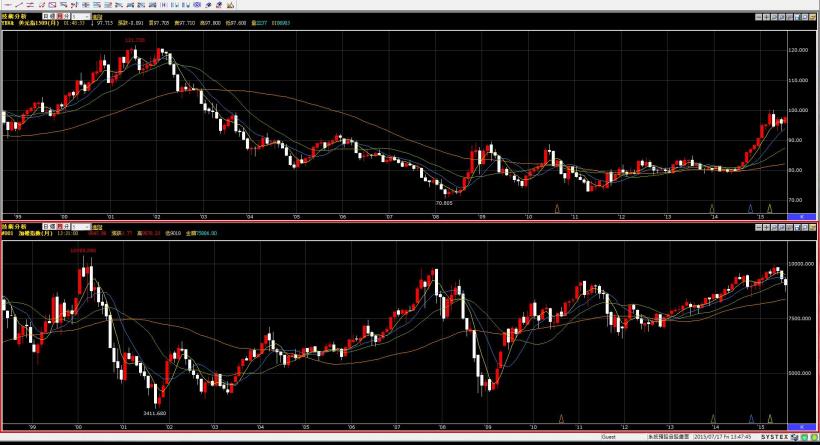Click the yellow button beside the upper chart's interval dropdown
The width and height of the screenshot is (820, 445).
pyautogui.click(x=96, y=18)
